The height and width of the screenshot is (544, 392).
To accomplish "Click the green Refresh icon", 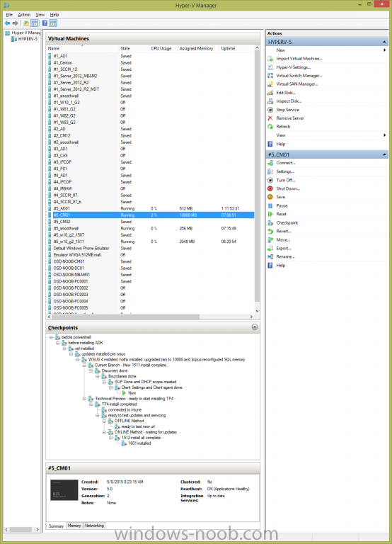I will 270,127.
